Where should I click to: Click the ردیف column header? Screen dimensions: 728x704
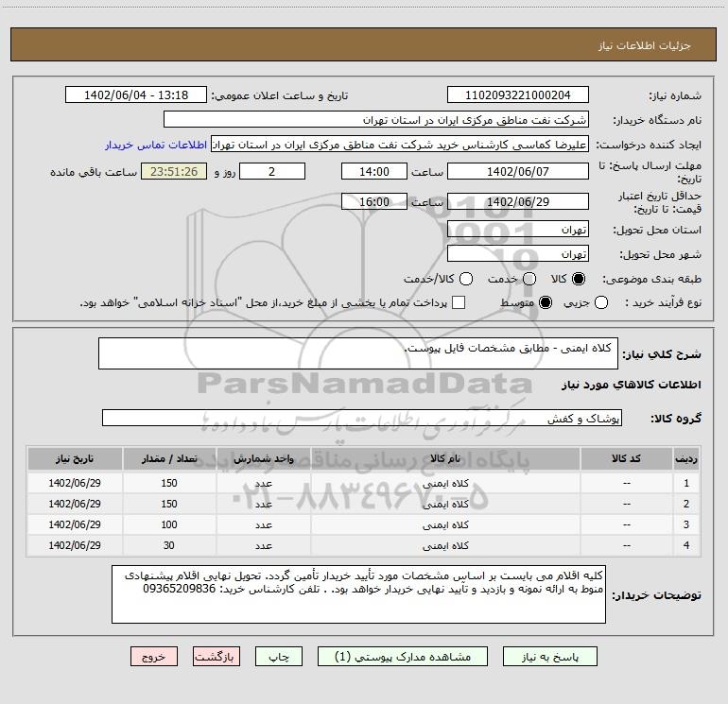click(686, 459)
